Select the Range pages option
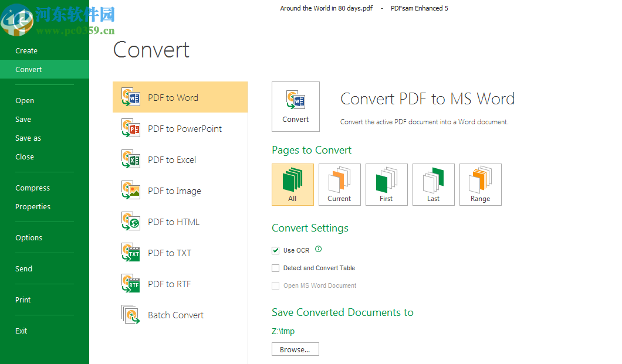This screenshot has width=622, height=364. (x=480, y=184)
